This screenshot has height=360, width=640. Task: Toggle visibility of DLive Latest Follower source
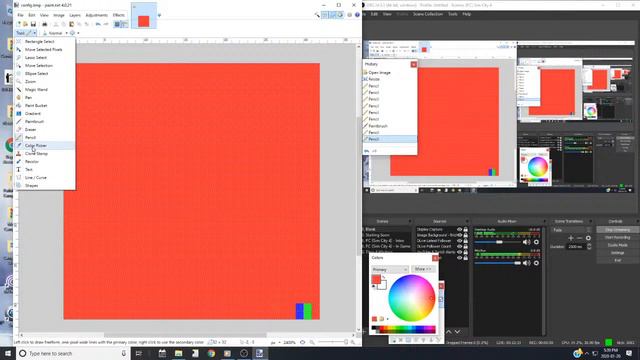click(460, 241)
